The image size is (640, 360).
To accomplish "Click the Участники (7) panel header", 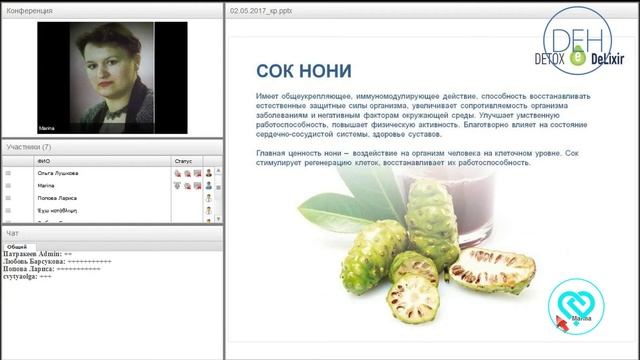I will pos(112,147).
